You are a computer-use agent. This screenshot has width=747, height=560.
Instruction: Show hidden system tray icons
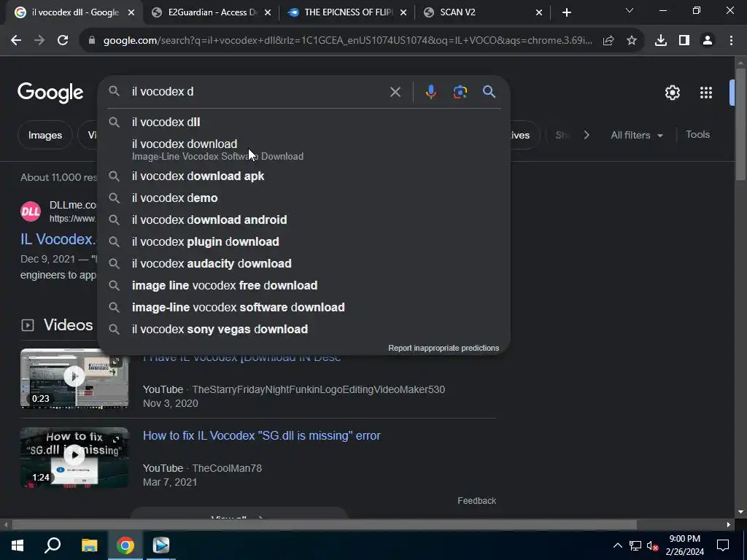pos(617,545)
